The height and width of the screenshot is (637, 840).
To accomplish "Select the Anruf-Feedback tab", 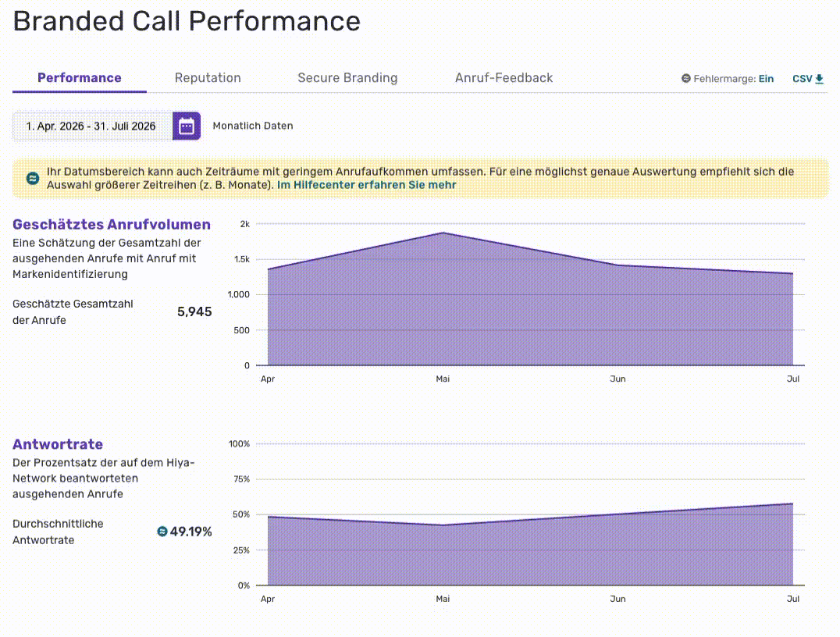I will tap(504, 78).
